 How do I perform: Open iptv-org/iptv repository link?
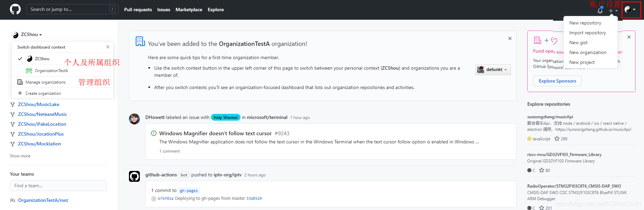click(x=228, y=175)
